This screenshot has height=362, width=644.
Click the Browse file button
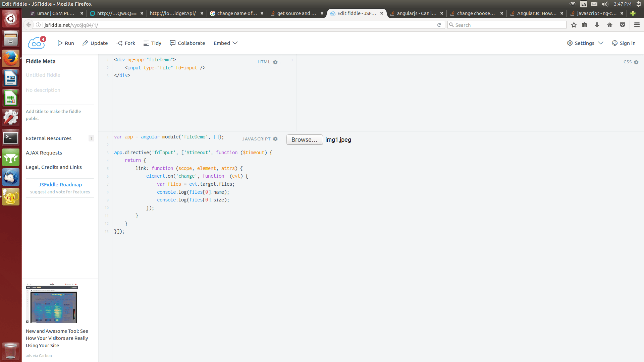pyautogui.click(x=304, y=139)
